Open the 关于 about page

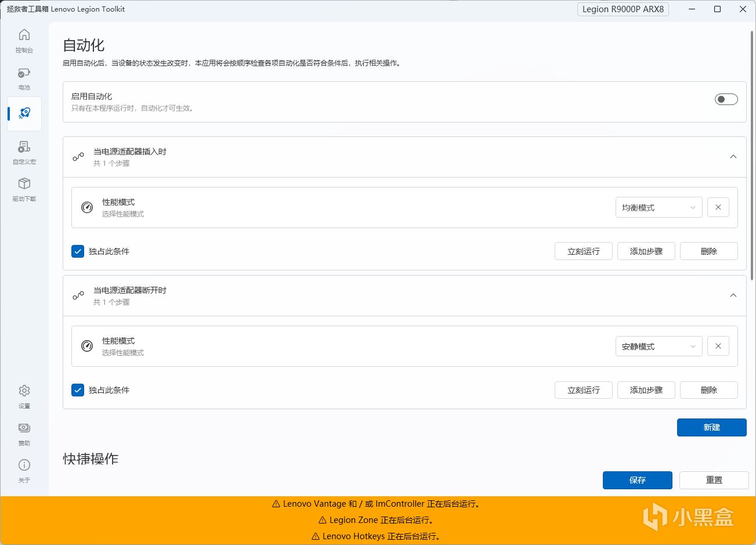[24, 471]
